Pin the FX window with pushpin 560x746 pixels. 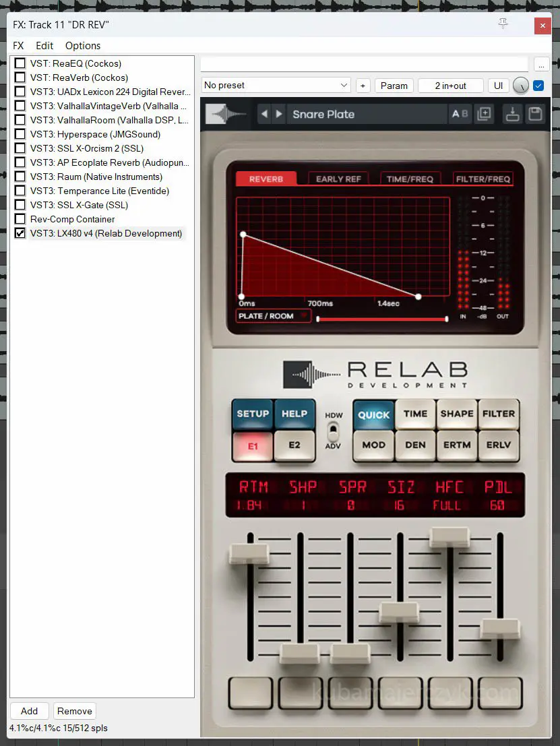pyautogui.click(x=503, y=24)
